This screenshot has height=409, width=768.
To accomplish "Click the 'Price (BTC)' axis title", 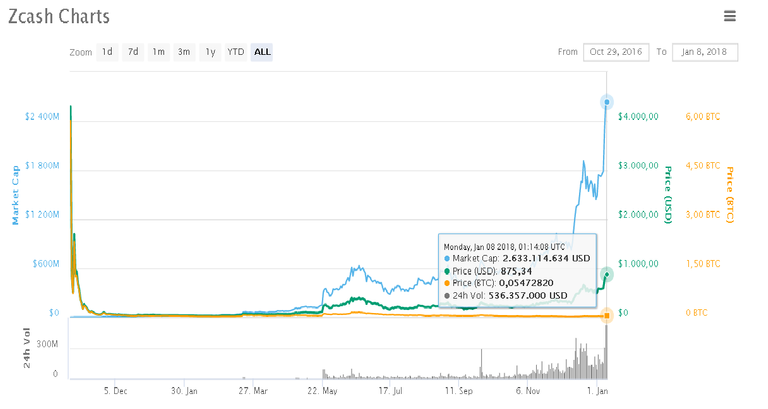I will tap(729, 195).
